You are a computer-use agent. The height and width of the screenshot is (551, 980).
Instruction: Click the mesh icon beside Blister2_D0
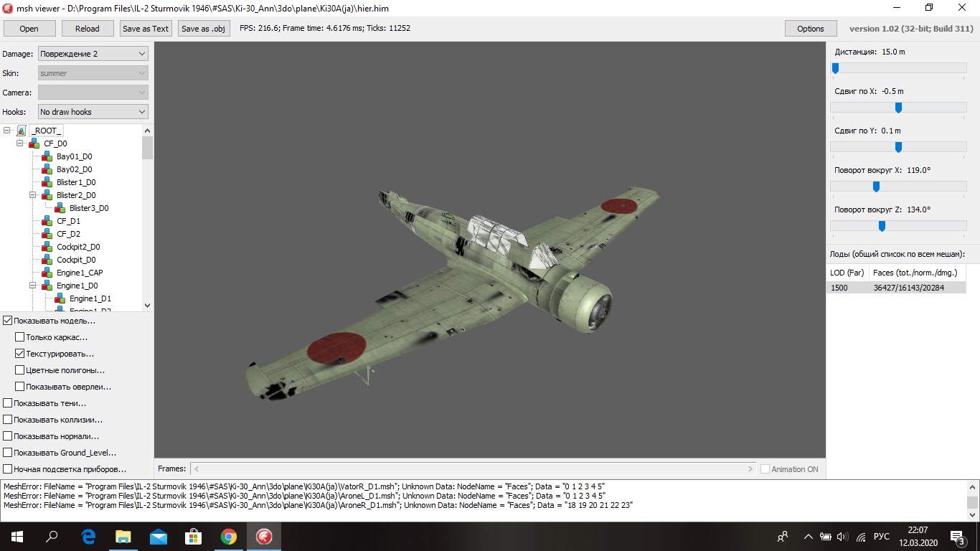[x=47, y=195]
